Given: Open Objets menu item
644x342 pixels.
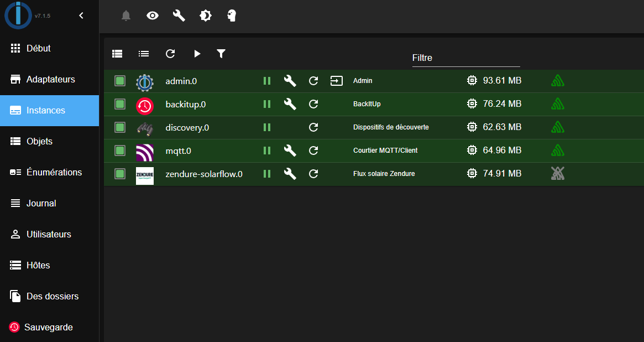Looking at the screenshot, I should click(49, 142).
